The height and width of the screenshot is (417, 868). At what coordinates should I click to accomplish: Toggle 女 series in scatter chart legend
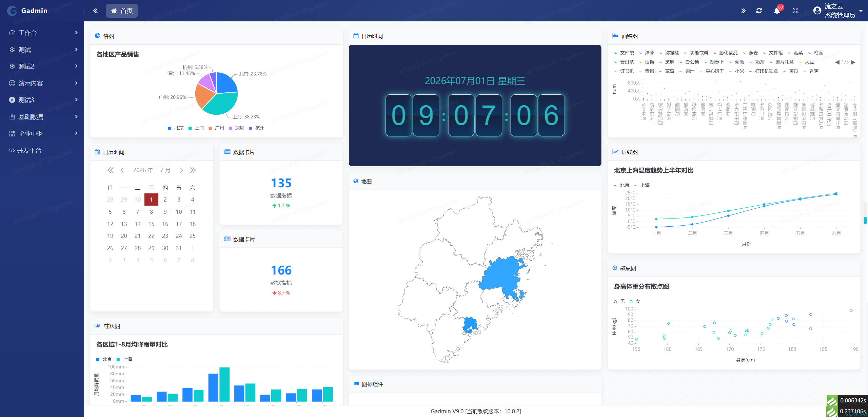click(x=635, y=301)
